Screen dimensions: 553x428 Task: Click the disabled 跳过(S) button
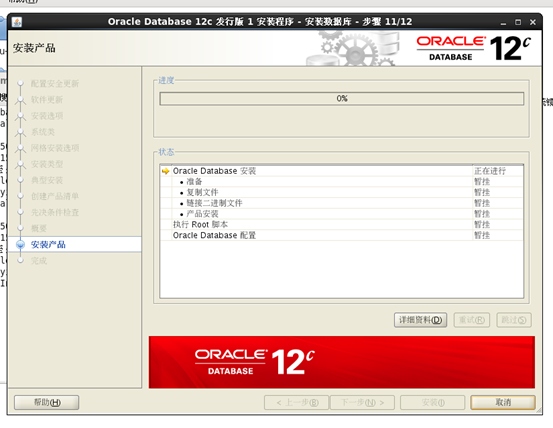pyautogui.click(x=514, y=320)
